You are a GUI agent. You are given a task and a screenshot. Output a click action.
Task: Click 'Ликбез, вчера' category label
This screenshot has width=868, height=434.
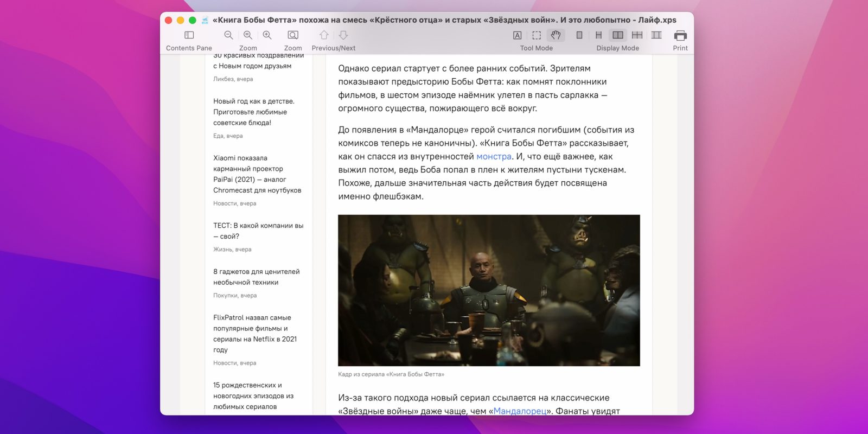[x=233, y=79]
